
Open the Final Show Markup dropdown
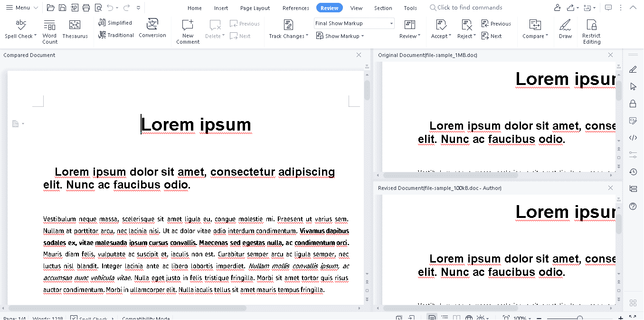pyautogui.click(x=354, y=23)
